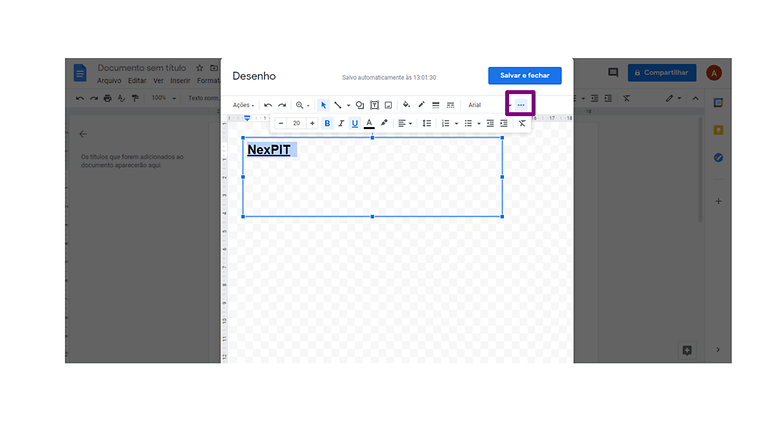782x440 pixels.
Task: Open the text alignment dropdown
Action: [405, 123]
